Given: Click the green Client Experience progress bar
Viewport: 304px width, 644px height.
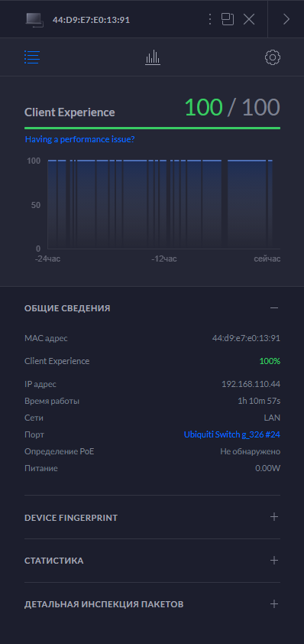Looking at the screenshot, I should (x=152, y=128).
